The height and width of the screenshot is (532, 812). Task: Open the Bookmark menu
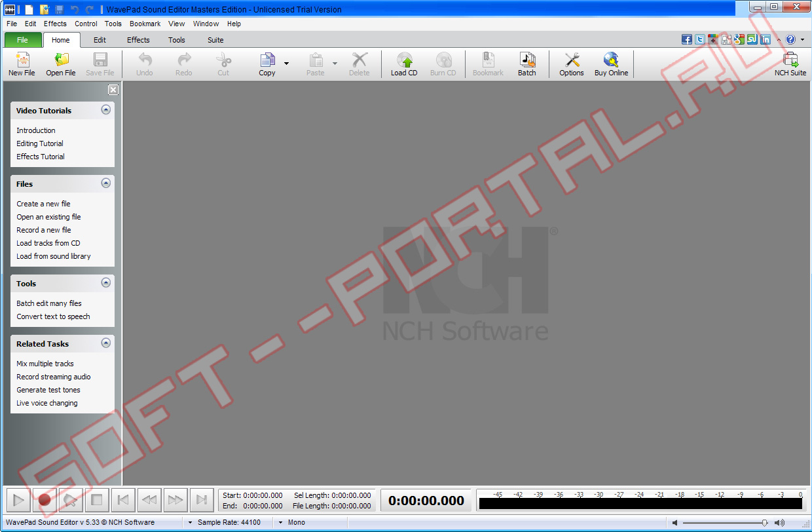tap(145, 24)
